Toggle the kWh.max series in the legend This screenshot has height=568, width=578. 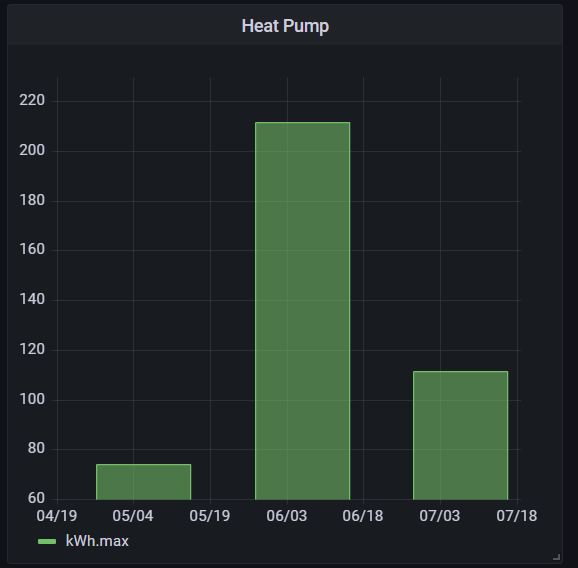(97, 541)
